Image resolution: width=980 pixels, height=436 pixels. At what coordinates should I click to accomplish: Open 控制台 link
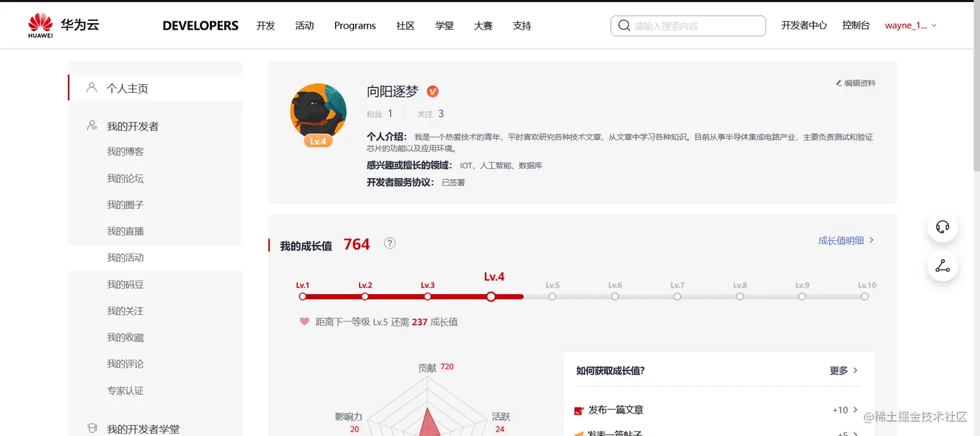click(856, 25)
